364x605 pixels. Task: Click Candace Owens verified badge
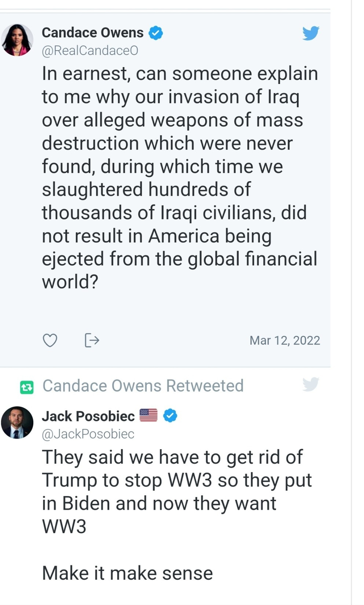tap(156, 33)
